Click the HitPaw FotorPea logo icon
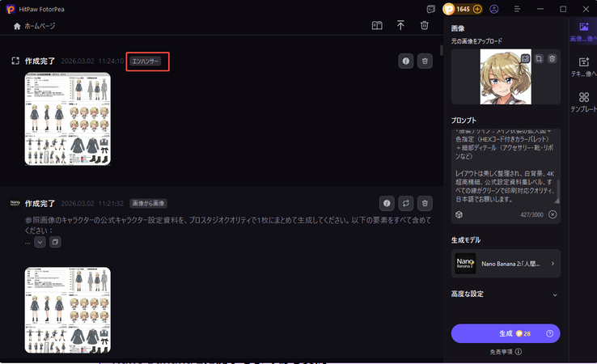The width and height of the screenshot is (597, 364). click(11, 9)
